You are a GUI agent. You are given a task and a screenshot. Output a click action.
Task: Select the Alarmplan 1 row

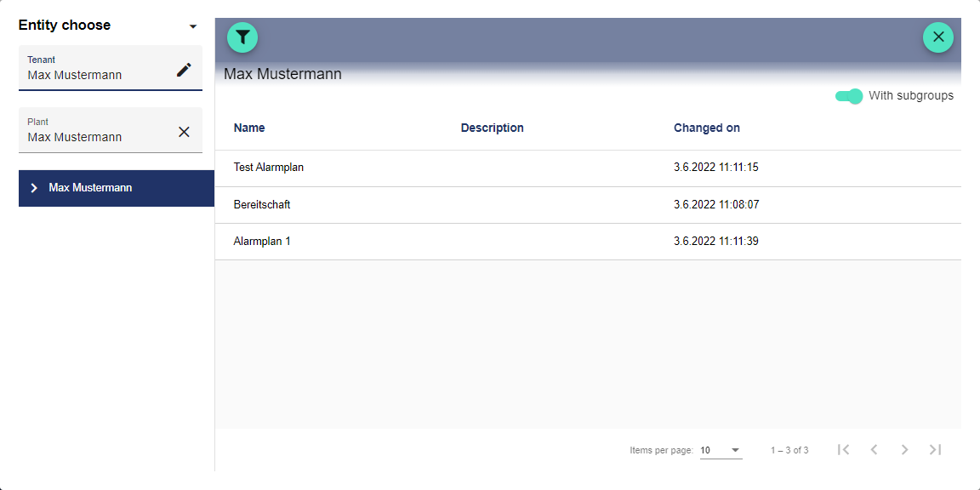(x=262, y=242)
